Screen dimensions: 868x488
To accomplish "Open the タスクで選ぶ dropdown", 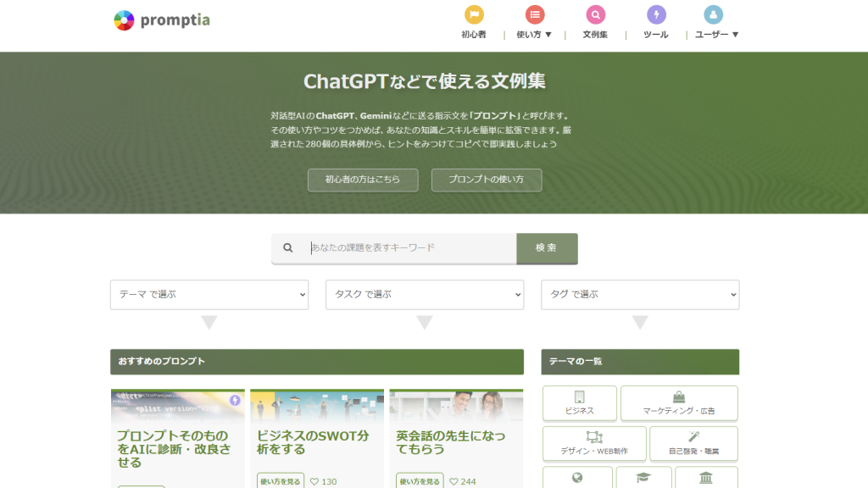I will point(425,295).
